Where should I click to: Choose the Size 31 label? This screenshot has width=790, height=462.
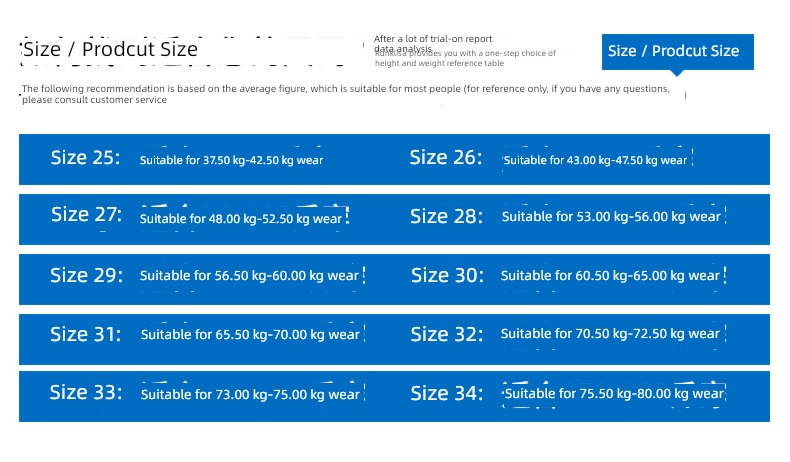(85, 334)
